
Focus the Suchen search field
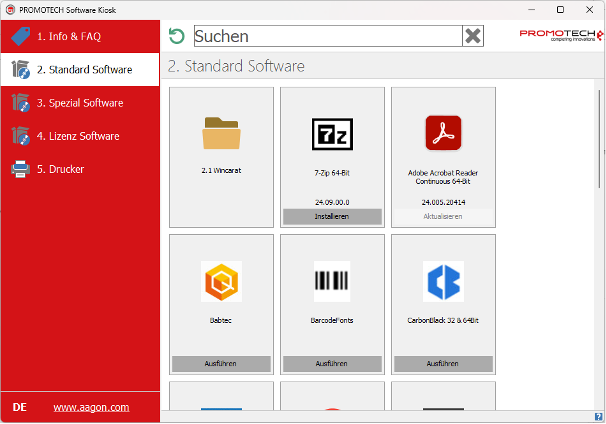click(x=328, y=36)
